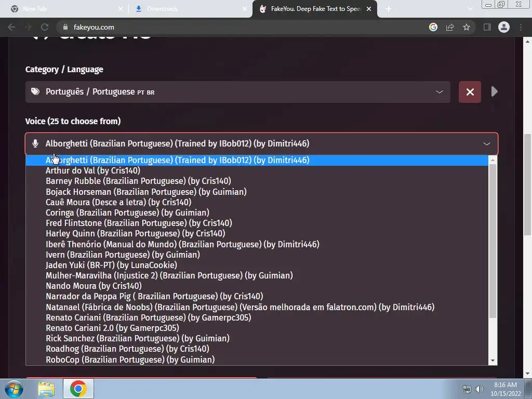The height and width of the screenshot is (399, 532).
Task: Open the browser side panel icon
Action: [x=487, y=27]
